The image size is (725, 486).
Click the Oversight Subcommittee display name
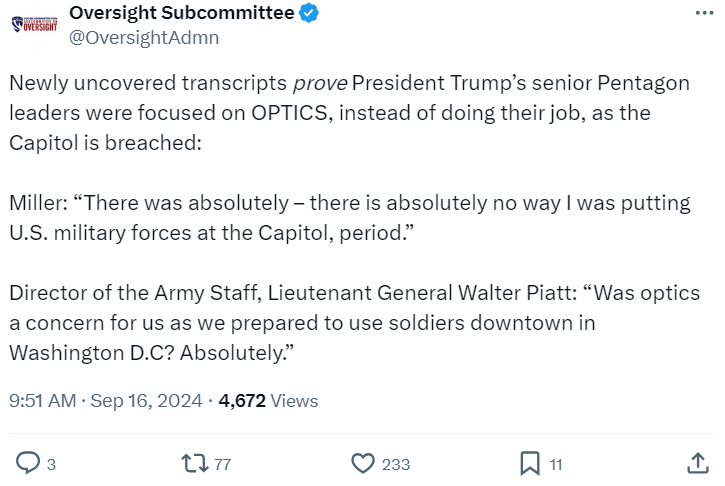click(181, 13)
